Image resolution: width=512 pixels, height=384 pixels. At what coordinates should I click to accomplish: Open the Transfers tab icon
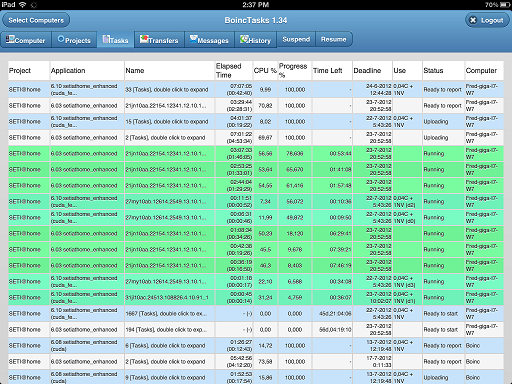pyautogui.click(x=144, y=39)
